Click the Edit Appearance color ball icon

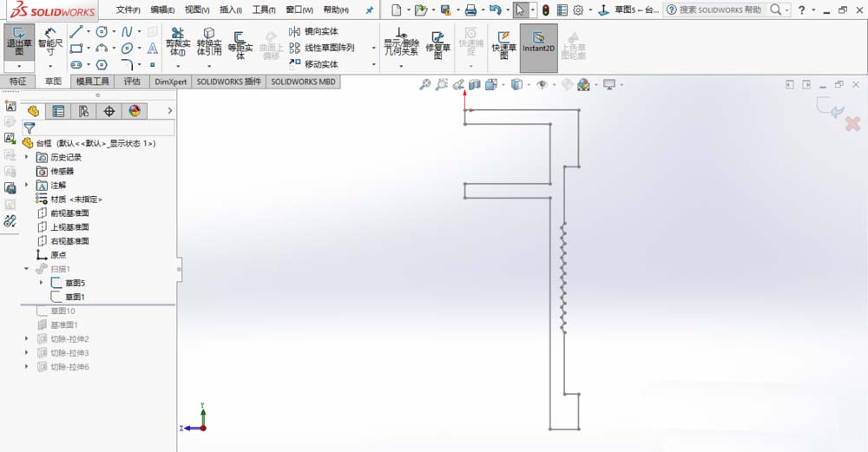tap(583, 85)
